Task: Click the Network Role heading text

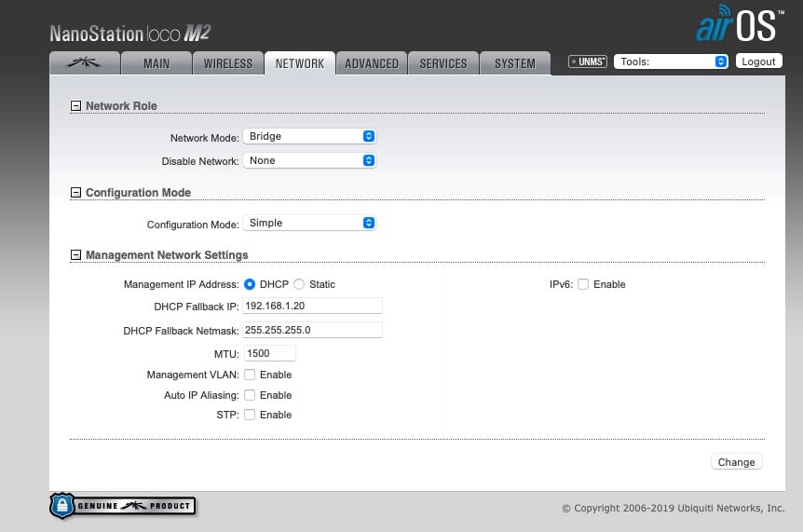Action: (121, 105)
